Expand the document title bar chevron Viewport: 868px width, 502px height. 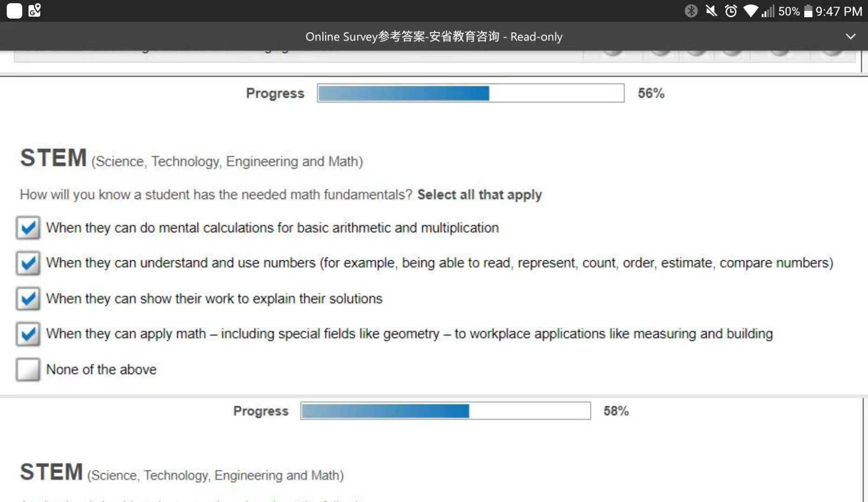(x=850, y=36)
